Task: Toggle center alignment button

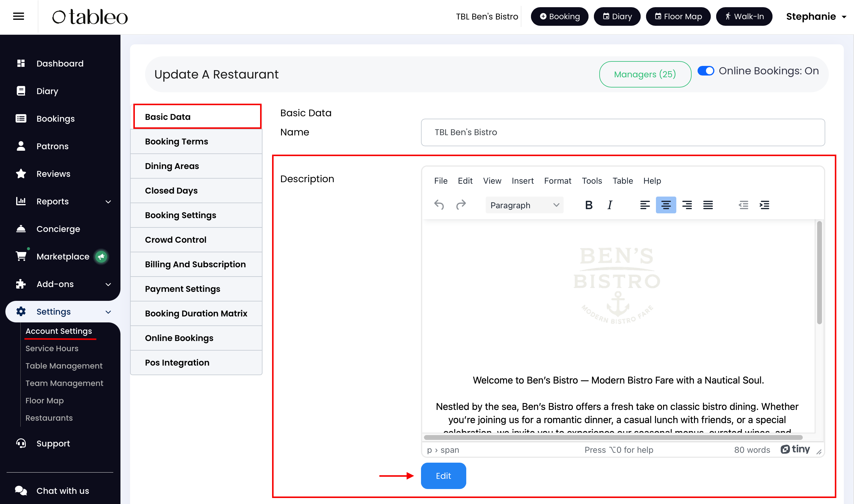Action: (x=666, y=205)
